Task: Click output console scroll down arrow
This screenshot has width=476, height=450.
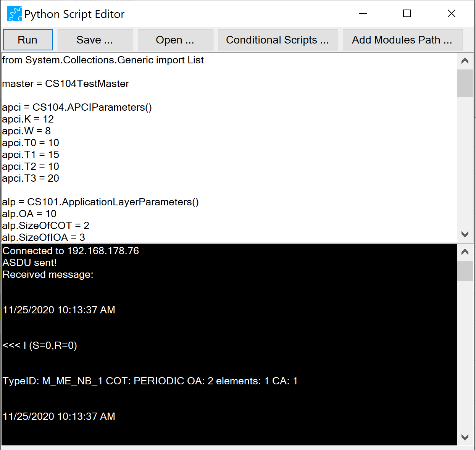Action: (x=465, y=437)
